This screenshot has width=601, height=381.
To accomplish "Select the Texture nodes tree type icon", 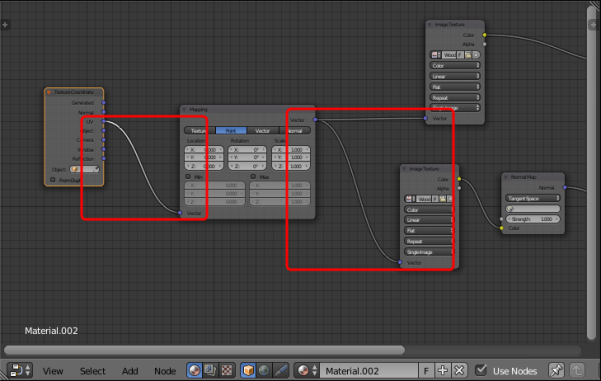I will 227,371.
